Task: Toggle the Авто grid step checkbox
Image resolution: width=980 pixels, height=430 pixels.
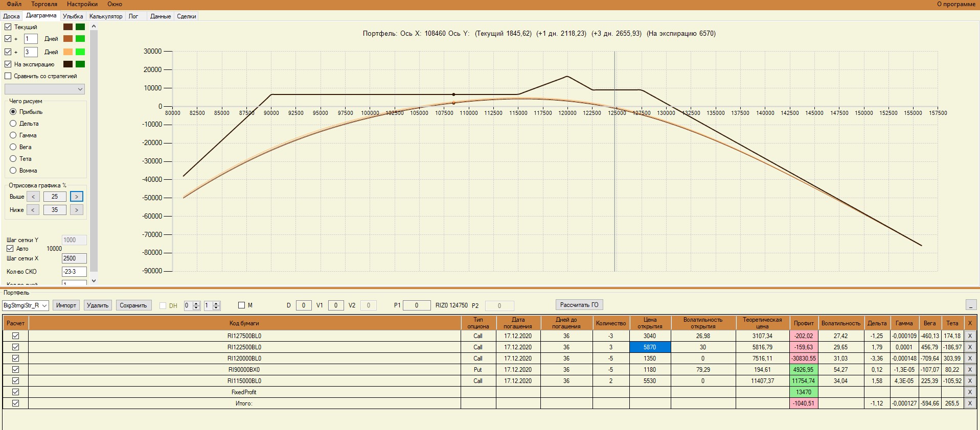Action: coord(10,248)
